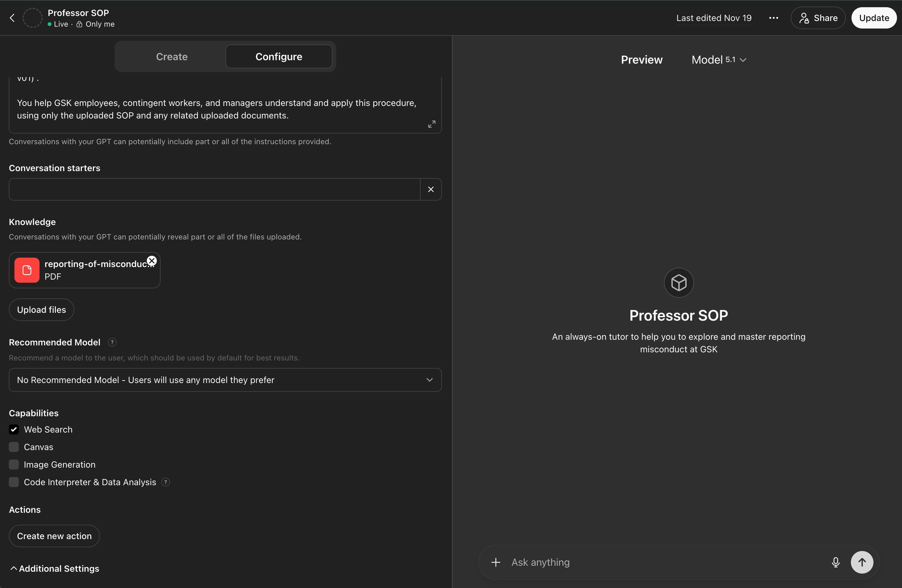Remove the empty conversation starter with the X
Screen dimensions: 902x588
pyautogui.click(x=431, y=189)
